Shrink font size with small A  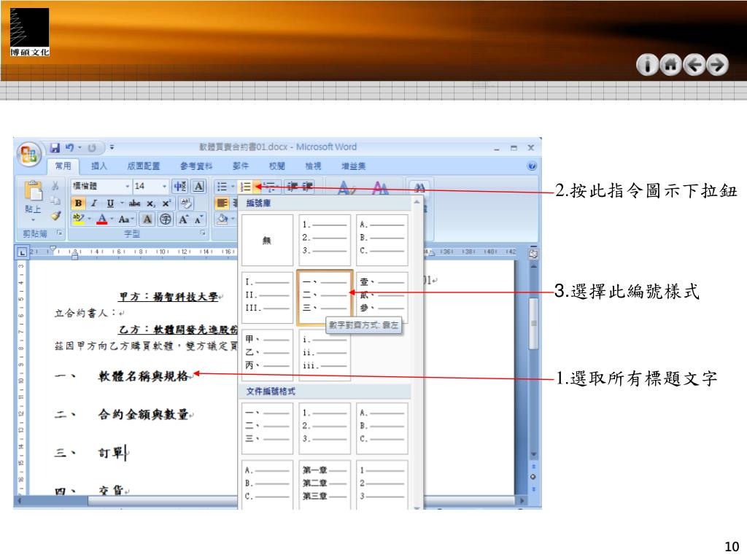198,219
